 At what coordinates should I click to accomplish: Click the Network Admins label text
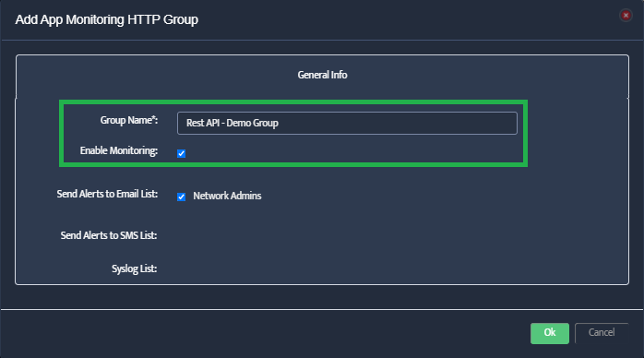(227, 197)
